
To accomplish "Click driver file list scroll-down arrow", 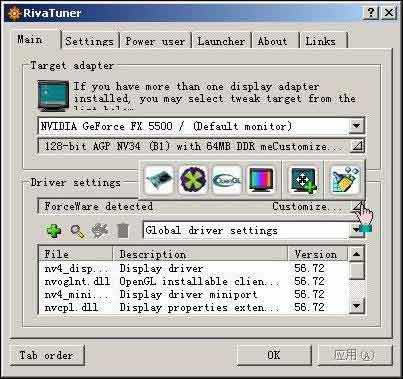I will click(357, 305).
